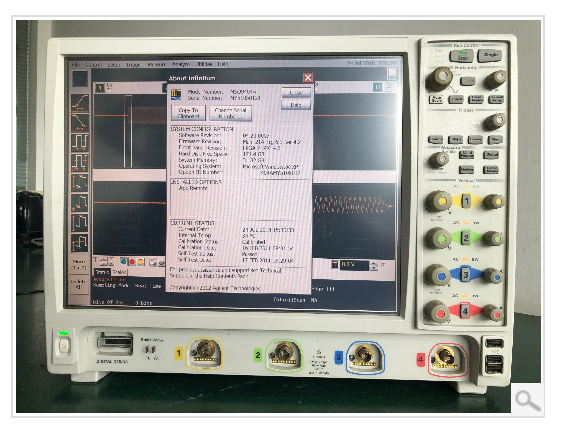Open the Measure menu
Screen dimensions: 562x426
(157, 64)
